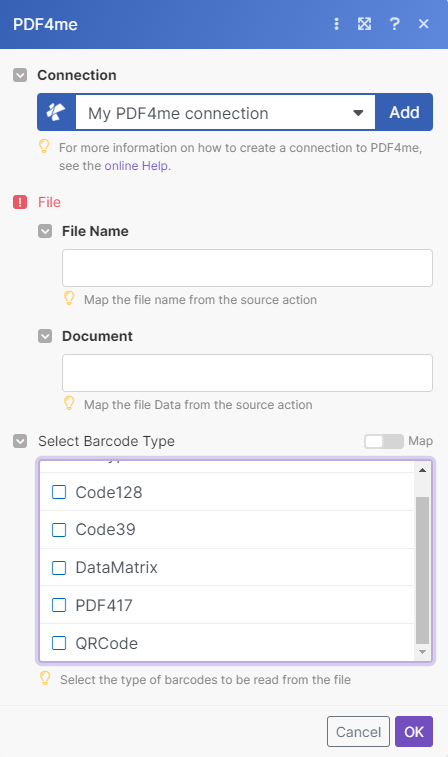
Task: Collapse the Connection section
Action: (x=20, y=75)
